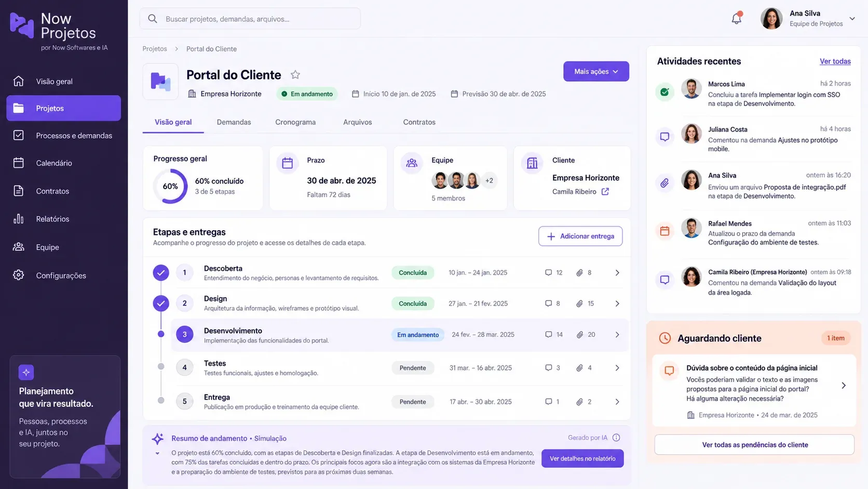Open the pending client question chevron
Viewport: 868px width, 489px height.
click(x=844, y=386)
